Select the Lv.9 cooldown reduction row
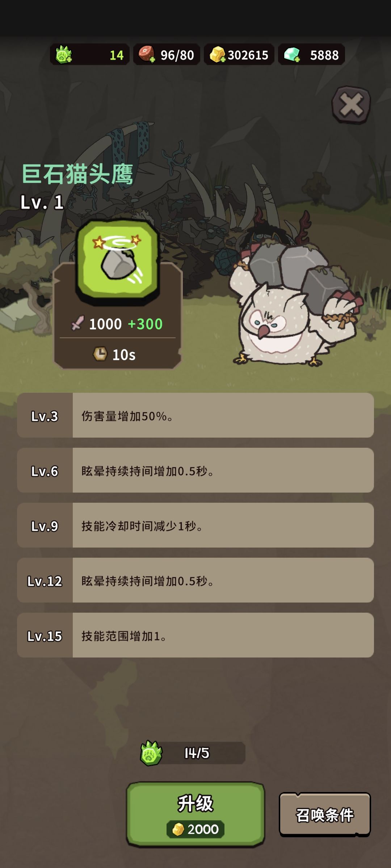The image size is (391, 868). (195, 525)
